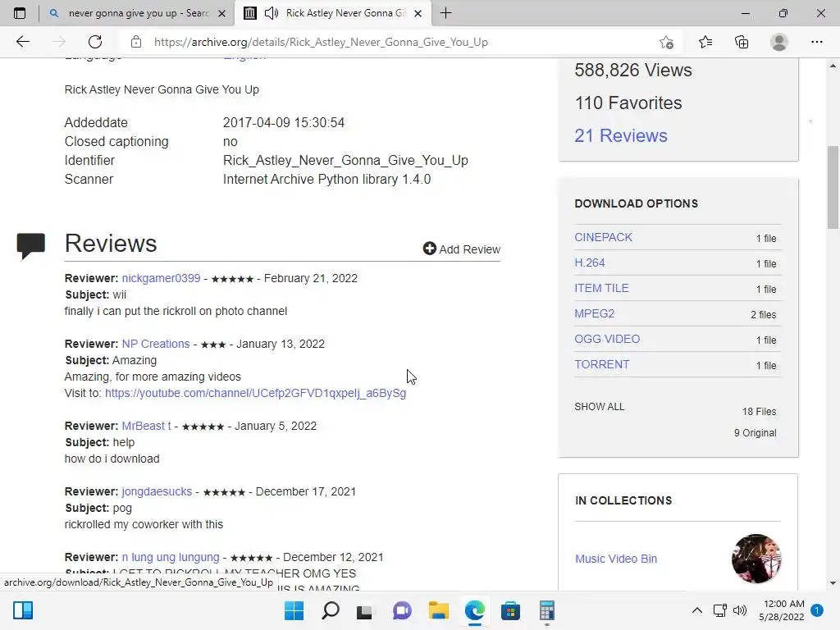This screenshot has width=840, height=630.
Task: Close the Rick Astley archive tab
Action: 418,13
